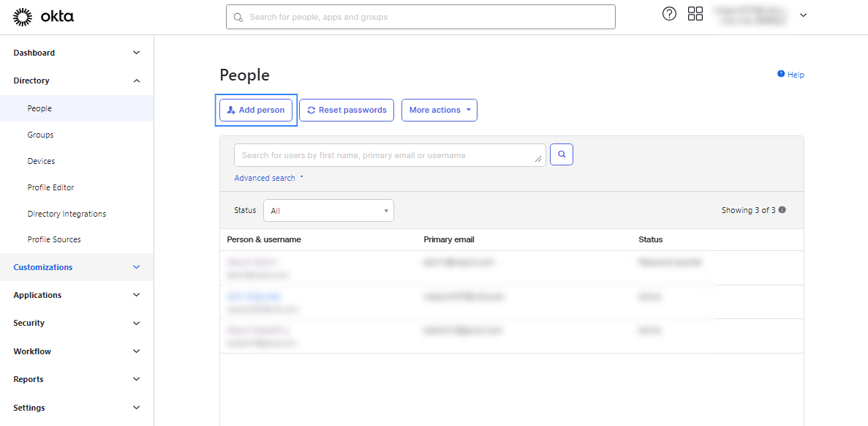Click Reset passwords button
The image size is (868, 426).
[347, 110]
